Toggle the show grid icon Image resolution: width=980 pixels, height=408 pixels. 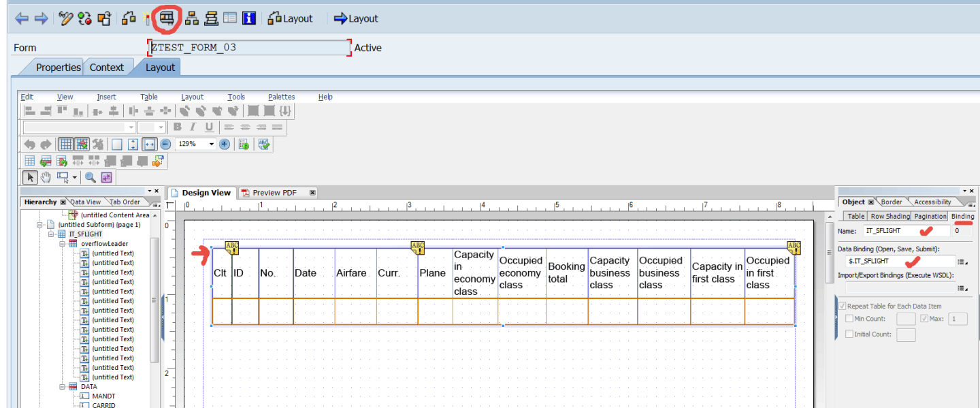pyautogui.click(x=65, y=144)
